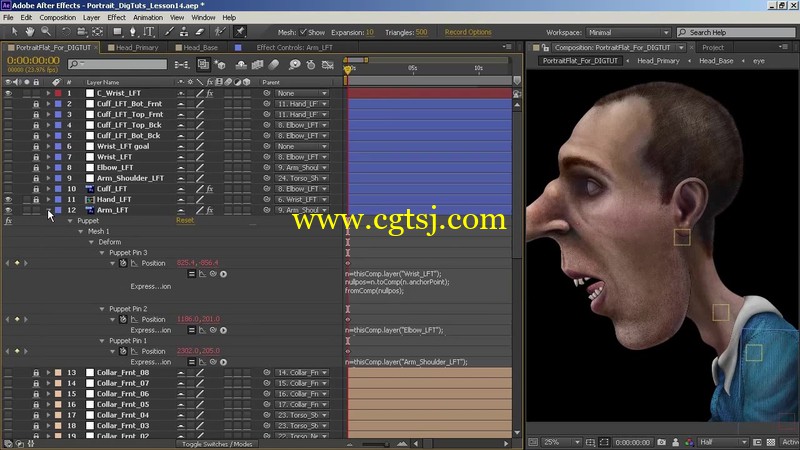Toggle transparency grid in viewer
The height and width of the screenshot is (450, 800).
(771, 442)
